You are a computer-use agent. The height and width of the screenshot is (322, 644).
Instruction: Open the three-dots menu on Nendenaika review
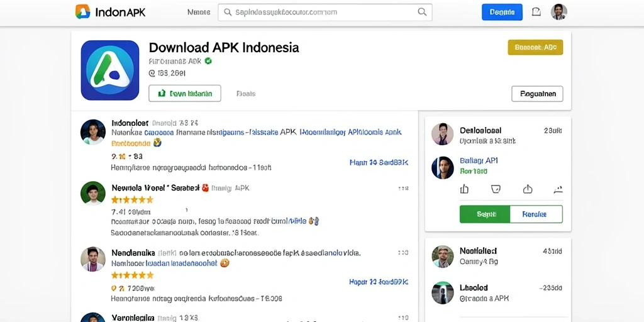click(403, 253)
